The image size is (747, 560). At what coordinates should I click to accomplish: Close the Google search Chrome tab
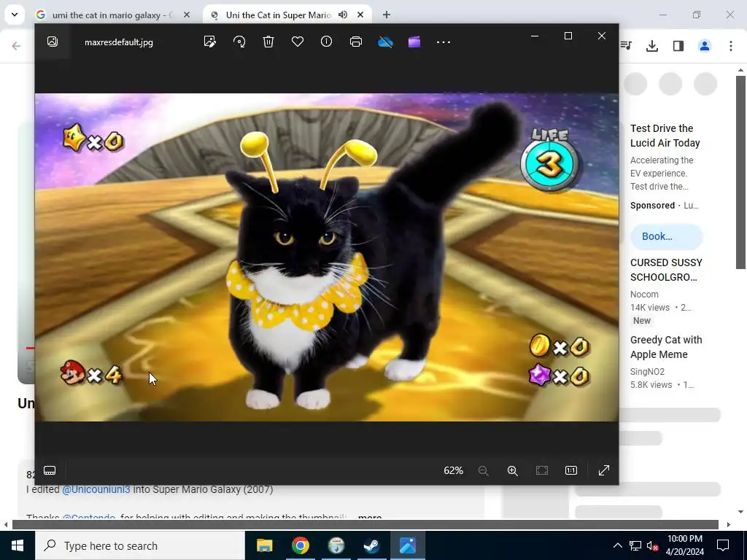pos(187,15)
